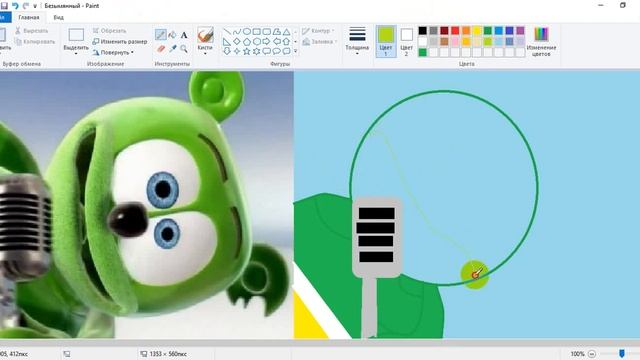
Task: Choose the Down arrow shape
Action: [x=227, y=51]
